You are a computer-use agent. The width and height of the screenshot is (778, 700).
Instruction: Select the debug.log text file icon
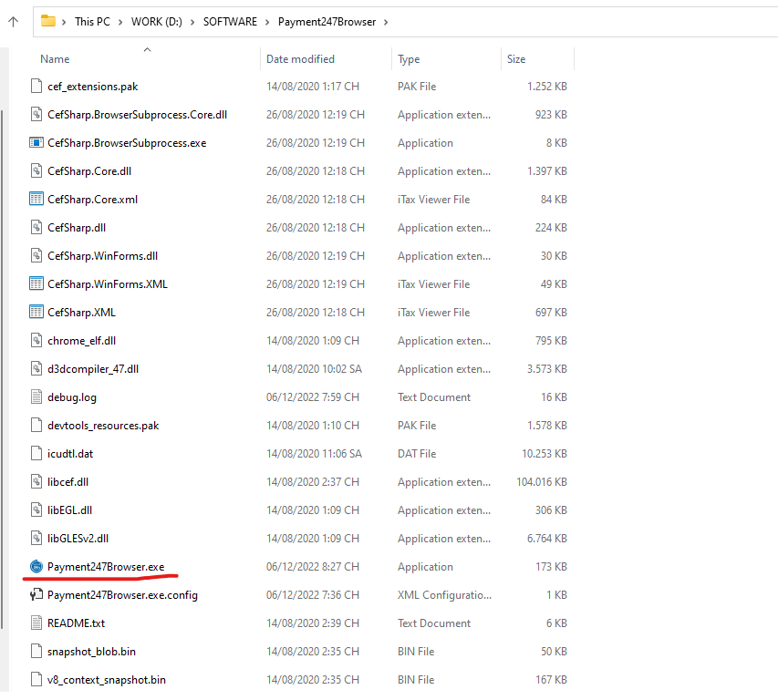tap(36, 396)
